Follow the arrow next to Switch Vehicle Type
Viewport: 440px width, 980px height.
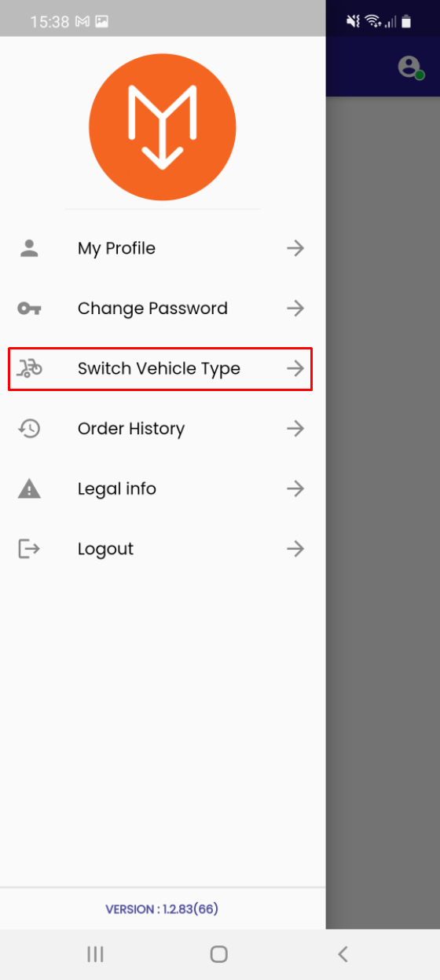pyautogui.click(x=295, y=368)
